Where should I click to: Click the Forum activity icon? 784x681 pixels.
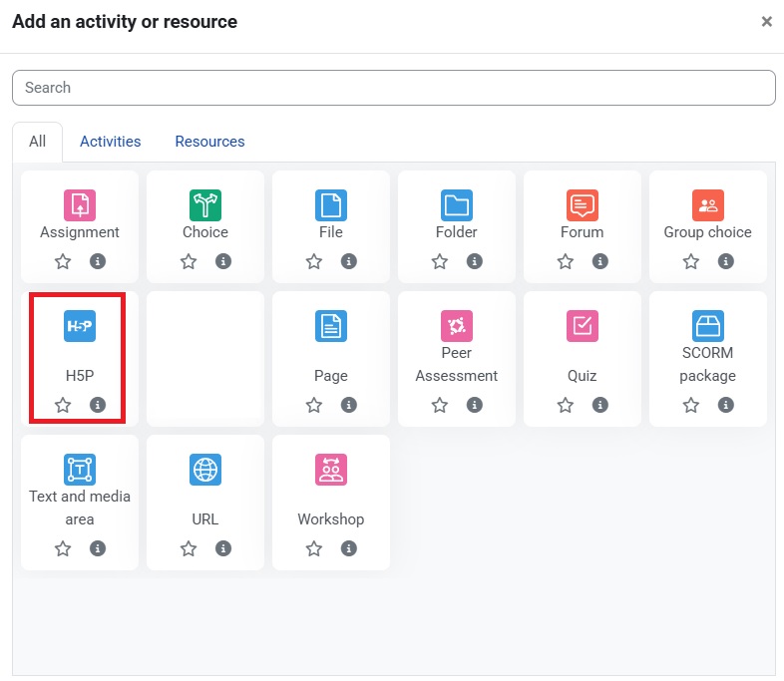coord(583,205)
